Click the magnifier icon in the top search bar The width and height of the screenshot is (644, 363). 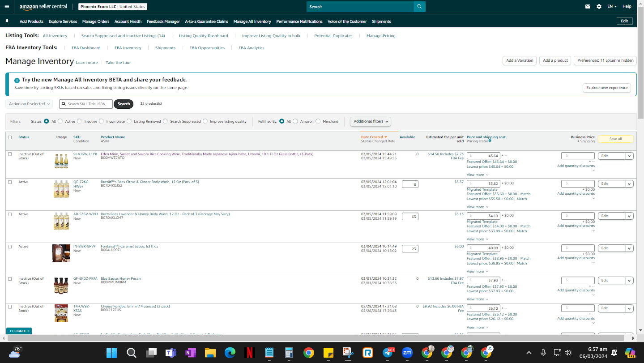click(419, 7)
